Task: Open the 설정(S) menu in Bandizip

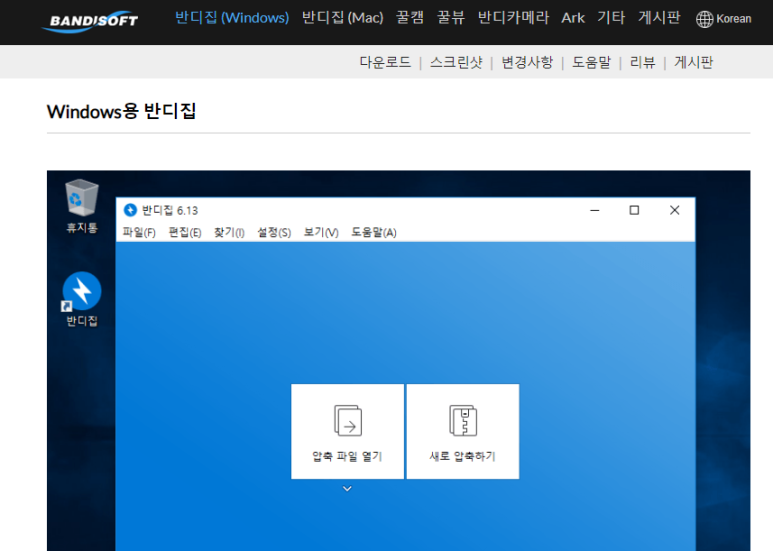Action: coord(274,232)
